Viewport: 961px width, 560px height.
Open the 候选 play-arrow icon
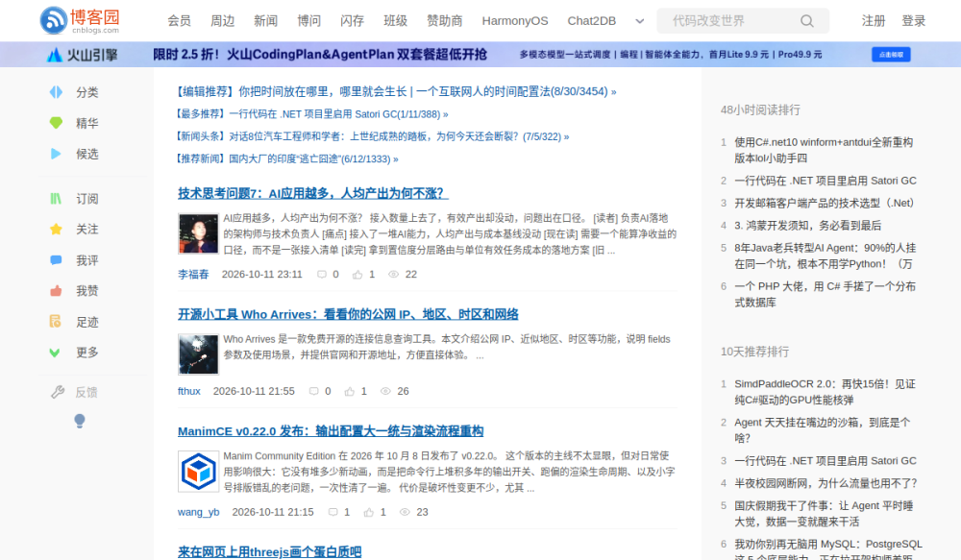56,154
